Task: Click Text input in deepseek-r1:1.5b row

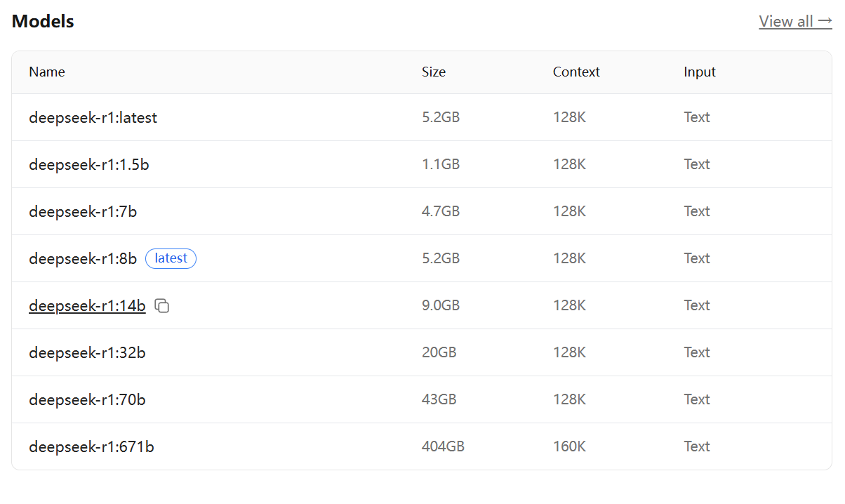Action: tap(697, 164)
